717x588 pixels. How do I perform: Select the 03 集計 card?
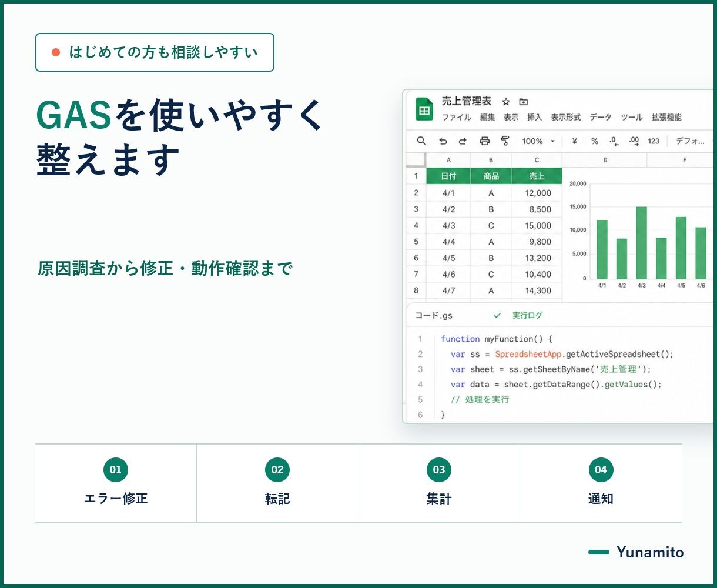439,483
